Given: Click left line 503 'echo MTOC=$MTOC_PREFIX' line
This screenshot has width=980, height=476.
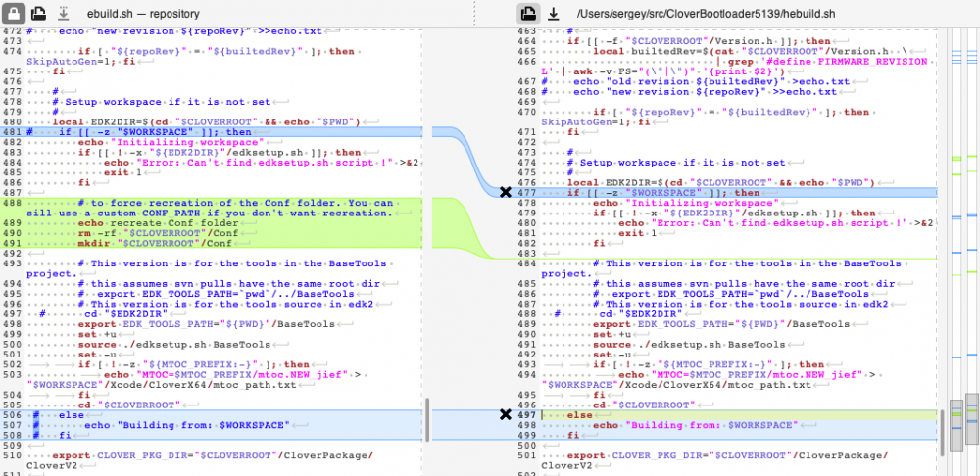Looking at the screenshot, I should [x=232, y=375].
